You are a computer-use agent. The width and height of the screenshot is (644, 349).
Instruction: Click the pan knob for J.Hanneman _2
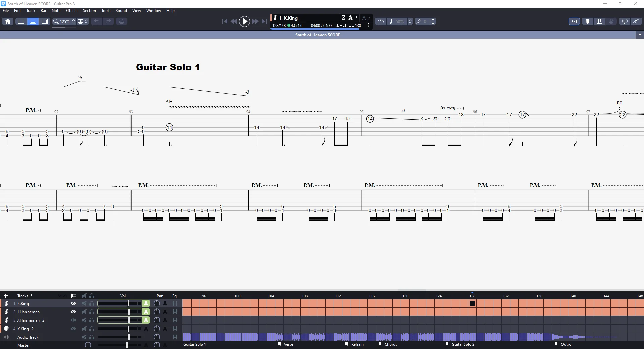[157, 320]
